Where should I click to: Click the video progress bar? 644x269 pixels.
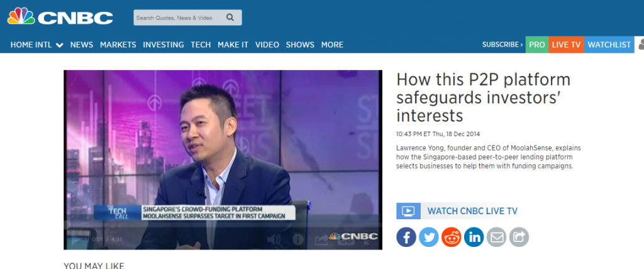[223, 226]
